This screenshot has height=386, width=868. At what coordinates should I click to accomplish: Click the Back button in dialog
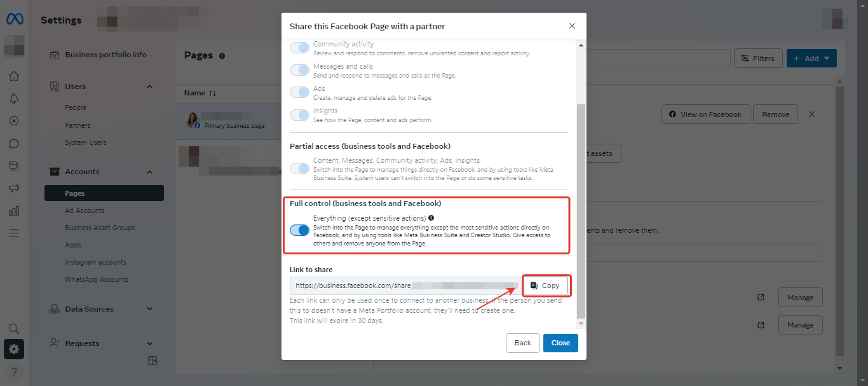[x=522, y=343]
